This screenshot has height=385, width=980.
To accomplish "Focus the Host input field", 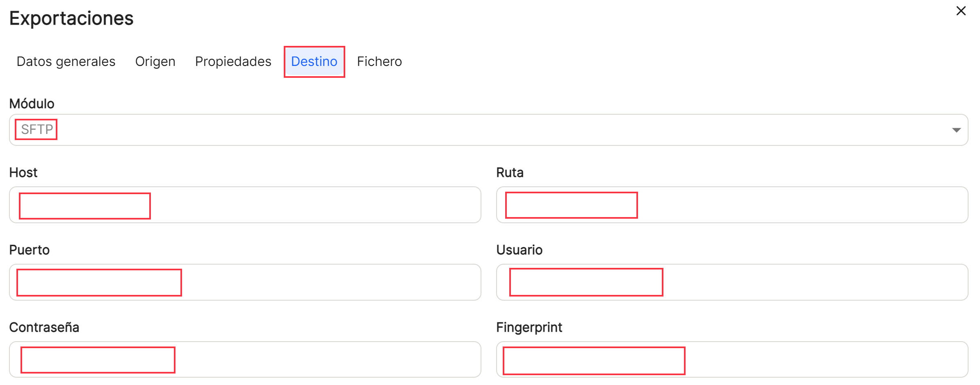I will pos(245,205).
